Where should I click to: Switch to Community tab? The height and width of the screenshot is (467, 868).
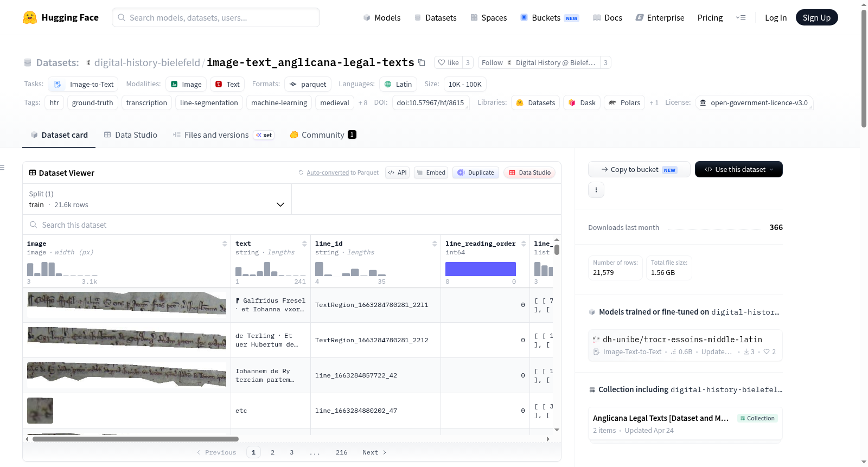tap(323, 135)
